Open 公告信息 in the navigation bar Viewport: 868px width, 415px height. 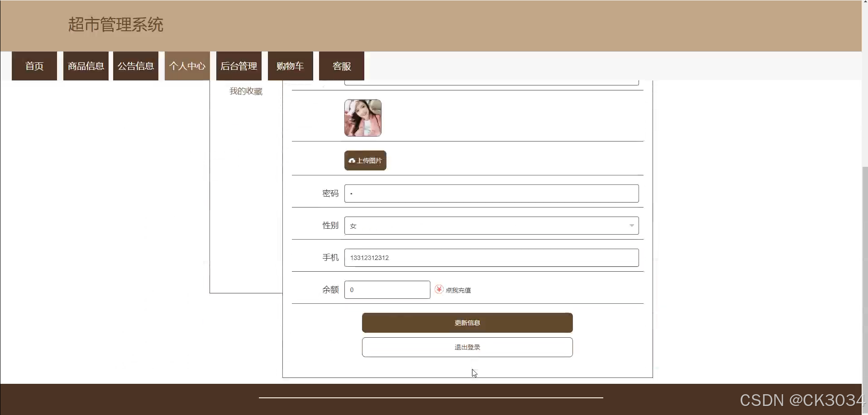pos(136,66)
